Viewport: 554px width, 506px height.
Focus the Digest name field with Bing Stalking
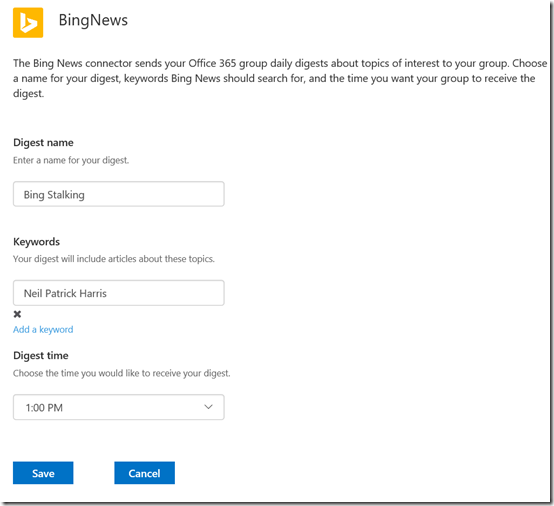click(x=119, y=194)
